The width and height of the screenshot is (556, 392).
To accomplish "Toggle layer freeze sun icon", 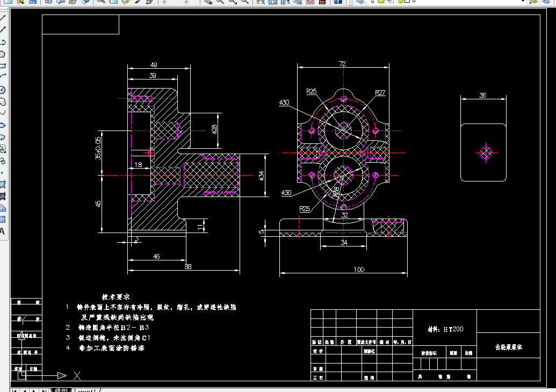I will [x=381, y=2].
